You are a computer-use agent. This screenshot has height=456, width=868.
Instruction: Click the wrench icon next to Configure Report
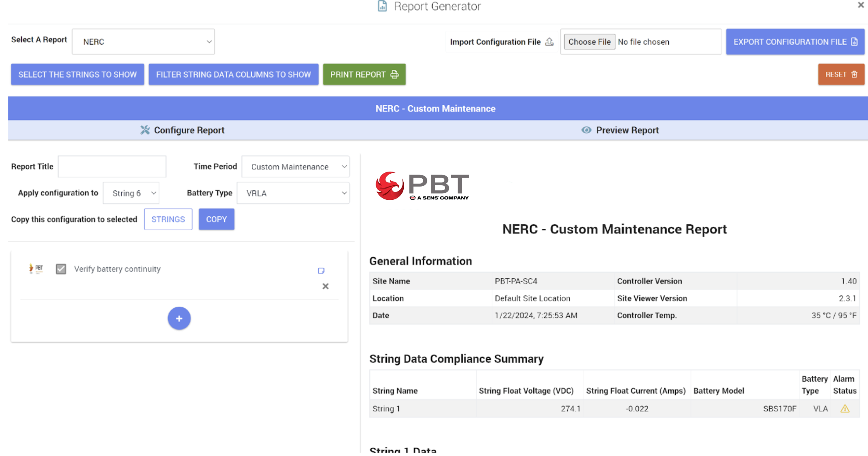(x=145, y=130)
